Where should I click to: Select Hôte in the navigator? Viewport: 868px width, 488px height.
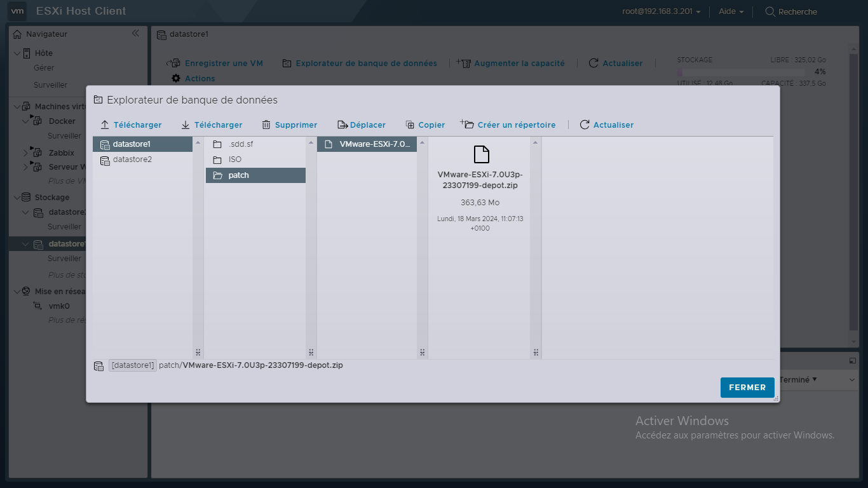44,53
